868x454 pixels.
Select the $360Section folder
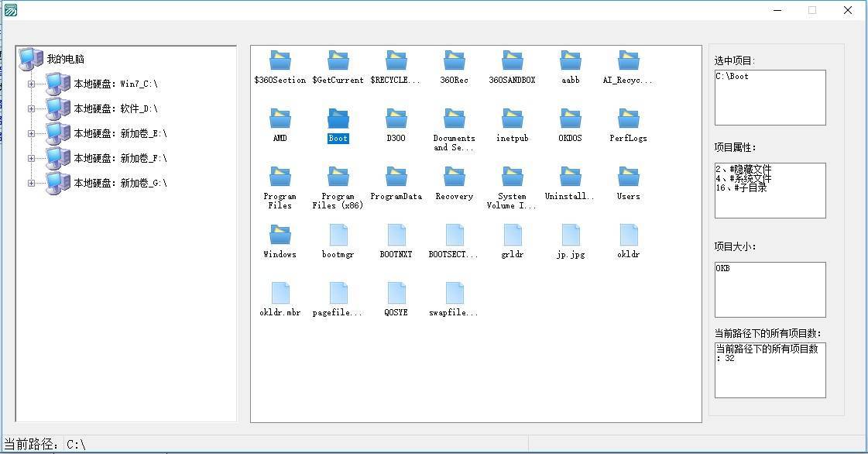coord(280,61)
